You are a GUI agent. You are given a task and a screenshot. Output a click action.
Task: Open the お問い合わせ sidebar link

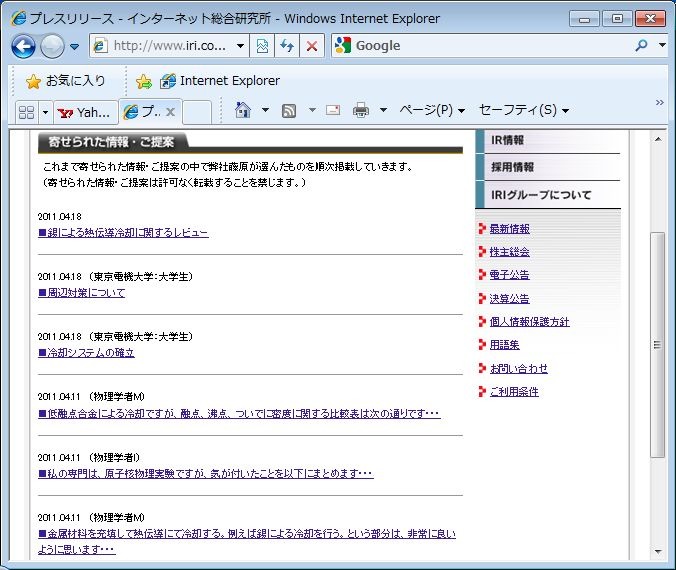tap(519, 369)
